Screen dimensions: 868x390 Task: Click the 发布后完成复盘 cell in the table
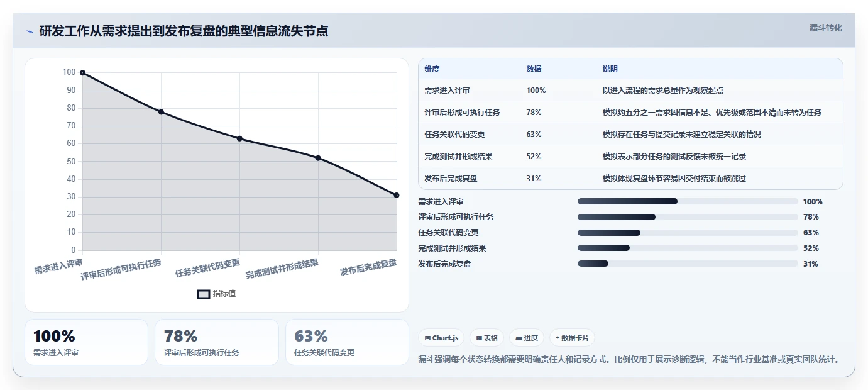pyautogui.click(x=451, y=179)
